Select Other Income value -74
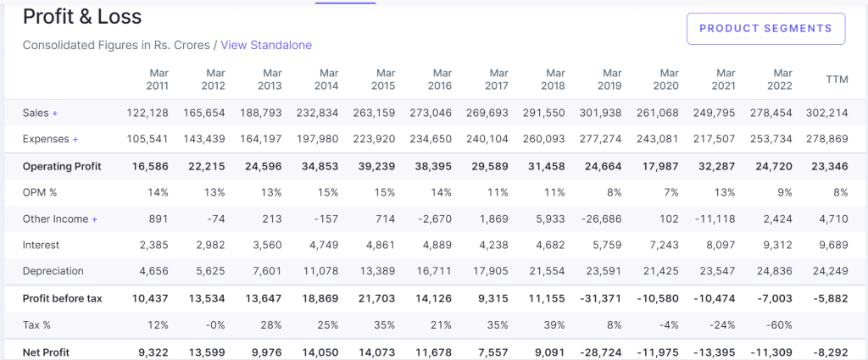 coord(216,219)
